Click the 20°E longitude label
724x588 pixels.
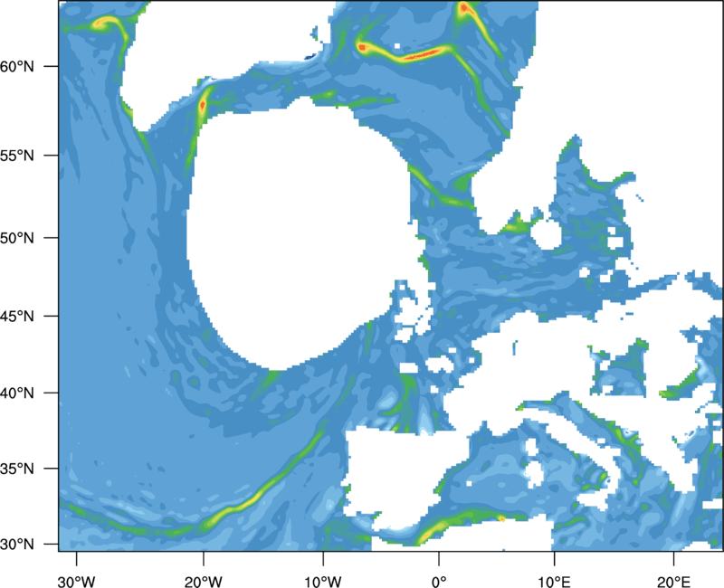(673, 582)
